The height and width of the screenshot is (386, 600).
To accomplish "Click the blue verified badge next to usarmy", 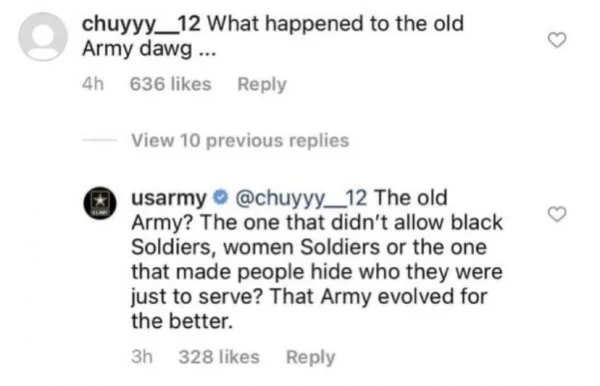I will [220, 197].
